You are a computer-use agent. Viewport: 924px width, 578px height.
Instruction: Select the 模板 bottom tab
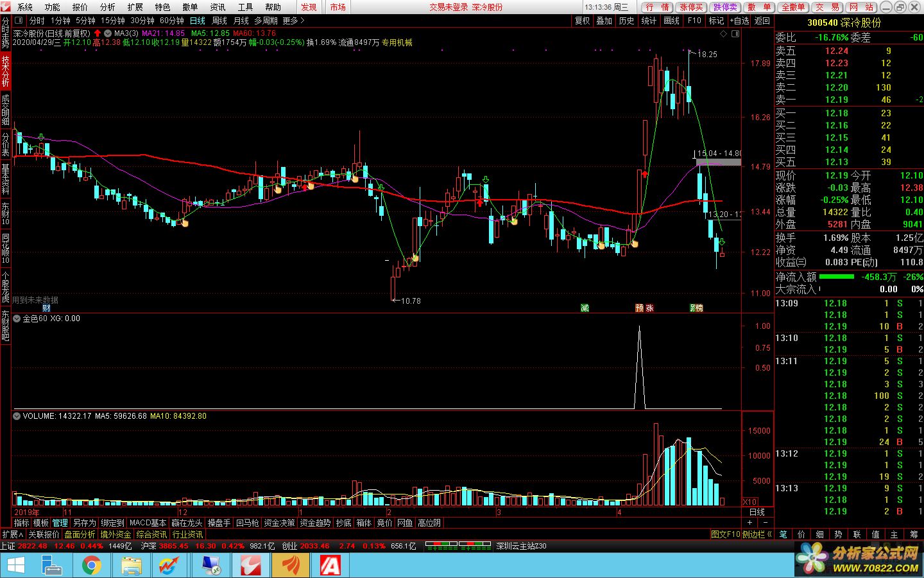coord(41,523)
